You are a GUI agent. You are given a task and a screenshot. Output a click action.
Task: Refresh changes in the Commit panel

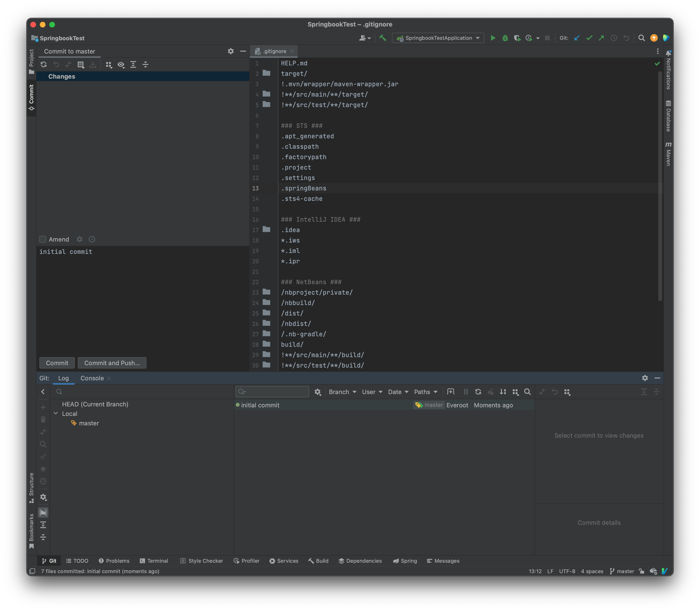click(x=44, y=64)
